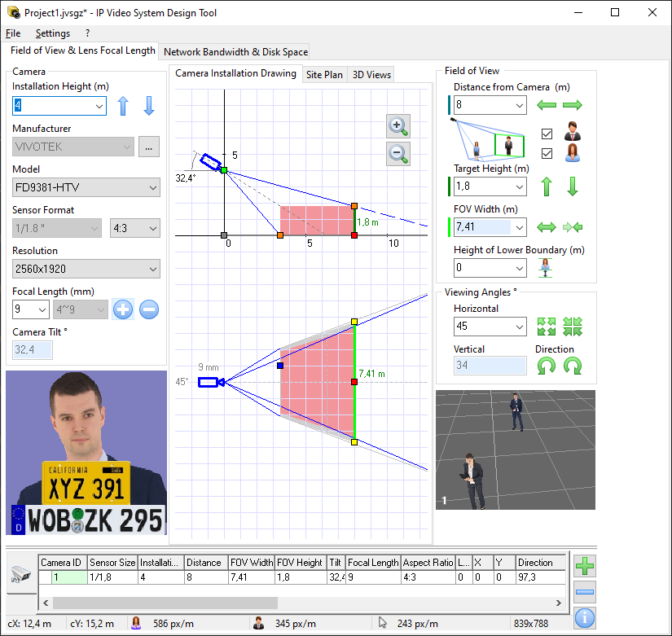Increase target height with green up arrow
672x636 pixels.
click(547, 186)
